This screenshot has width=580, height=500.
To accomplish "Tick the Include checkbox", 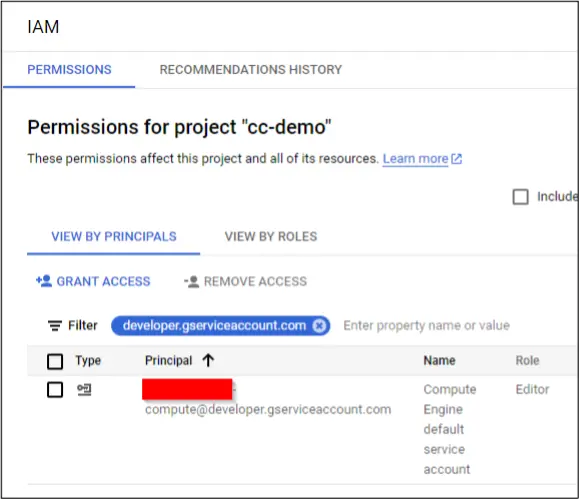I will point(520,197).
